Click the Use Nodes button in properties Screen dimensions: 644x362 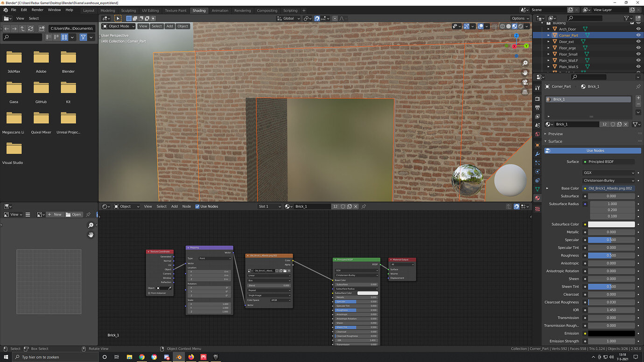click(x=593, y=151)
